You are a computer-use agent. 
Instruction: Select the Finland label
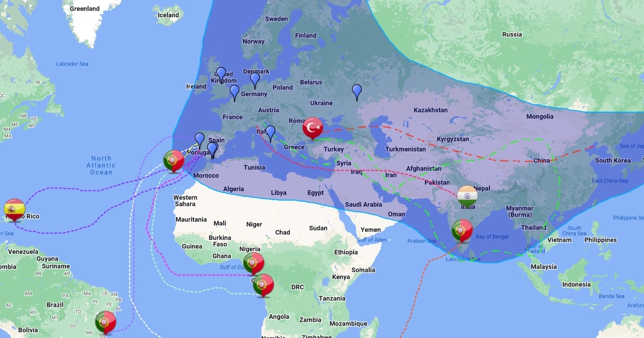(x=306, y=35)
